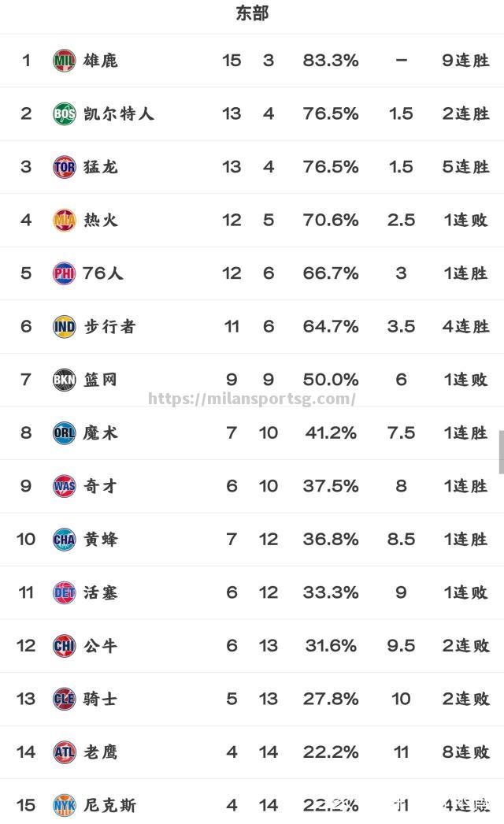Click the Miami Heat MIA logo
The height and width of the screenshot is (824, 504).
click(64, 221)
